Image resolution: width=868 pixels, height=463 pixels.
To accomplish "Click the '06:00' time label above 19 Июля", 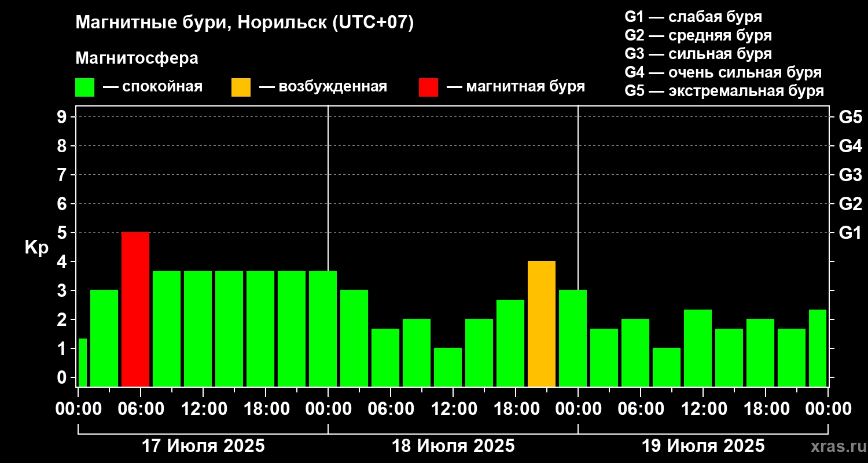I will pyautogui.click(x=641, y=409).
